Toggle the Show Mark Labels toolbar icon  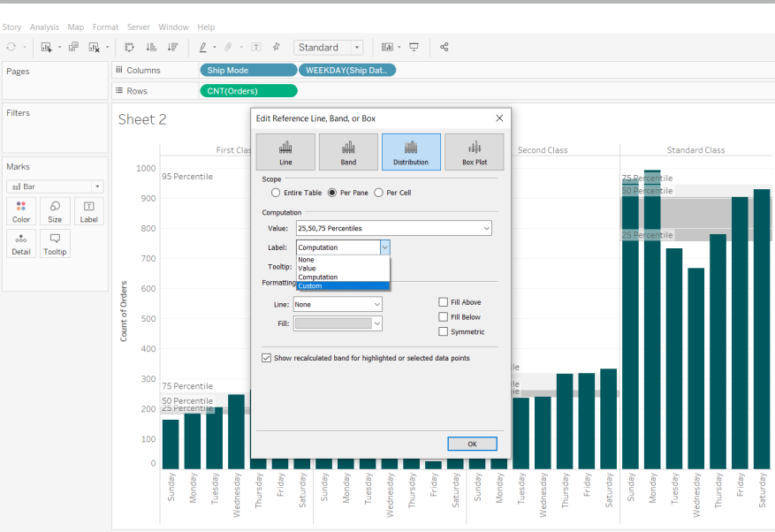coord(256,47)
